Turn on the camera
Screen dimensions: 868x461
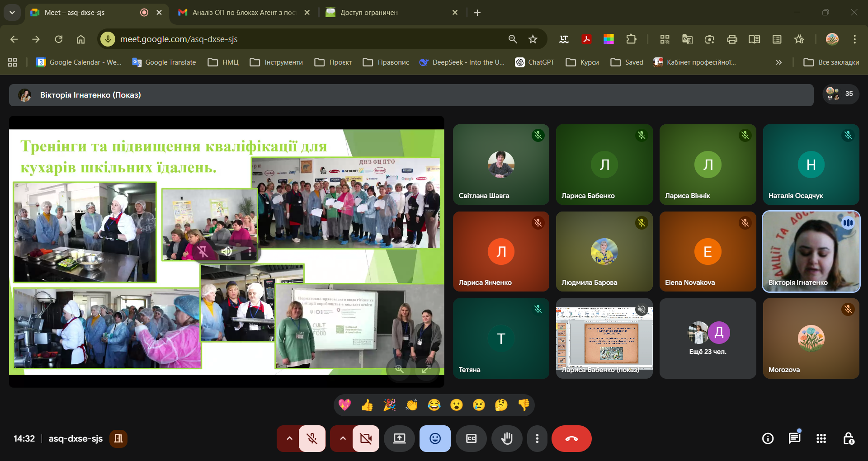click(366, 438)
